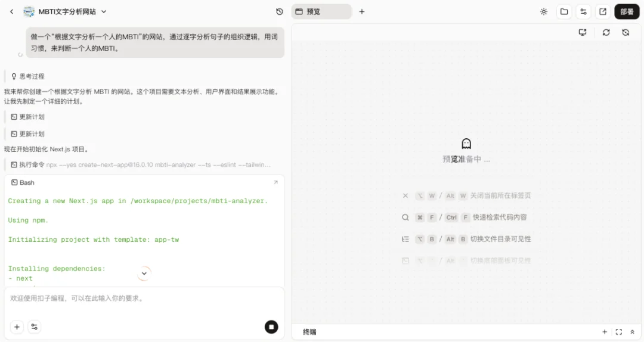Screen dimensions: 644x342
Task: Open the 终端 terminal panel
Action: point(309,332)
